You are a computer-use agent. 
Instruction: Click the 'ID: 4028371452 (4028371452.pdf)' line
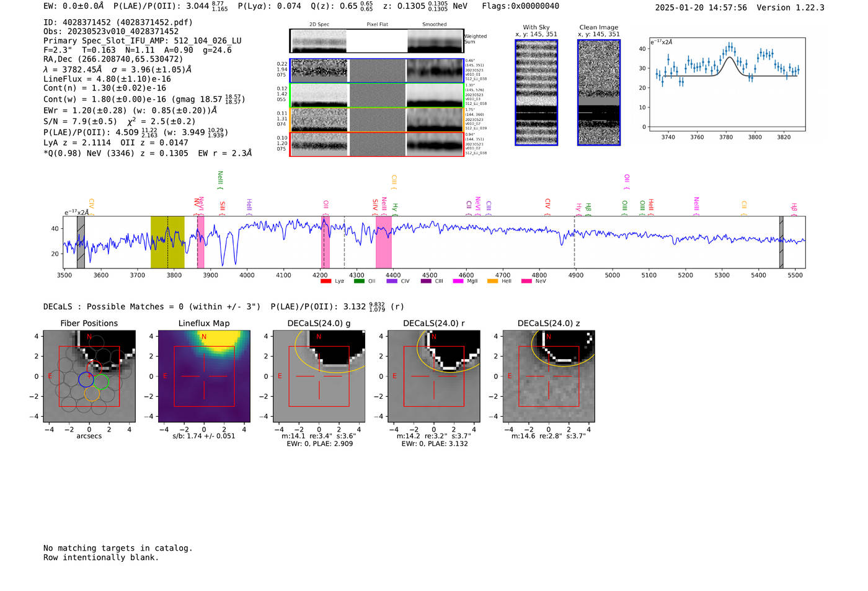pyautogui.click(x=118, y=22)
